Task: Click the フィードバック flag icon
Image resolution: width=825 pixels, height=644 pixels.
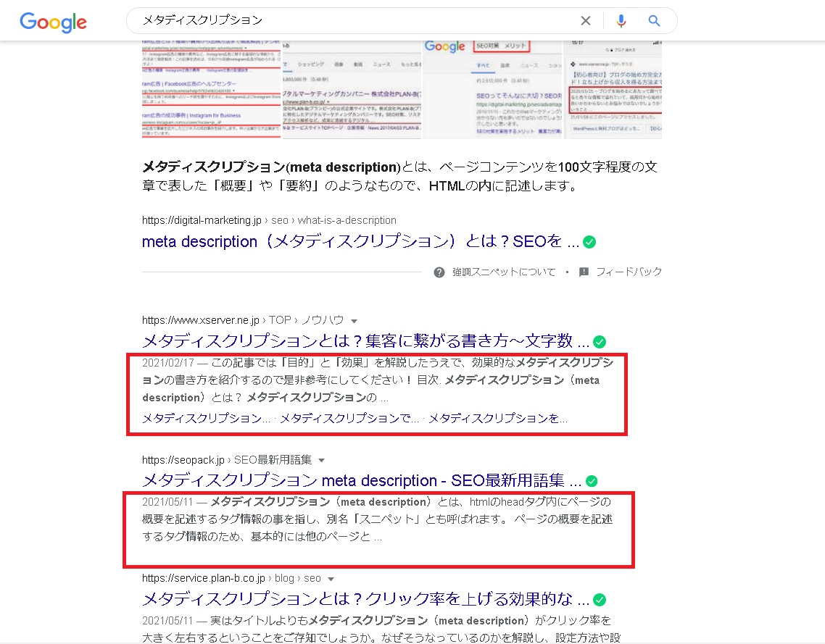Action: (584, 272)
